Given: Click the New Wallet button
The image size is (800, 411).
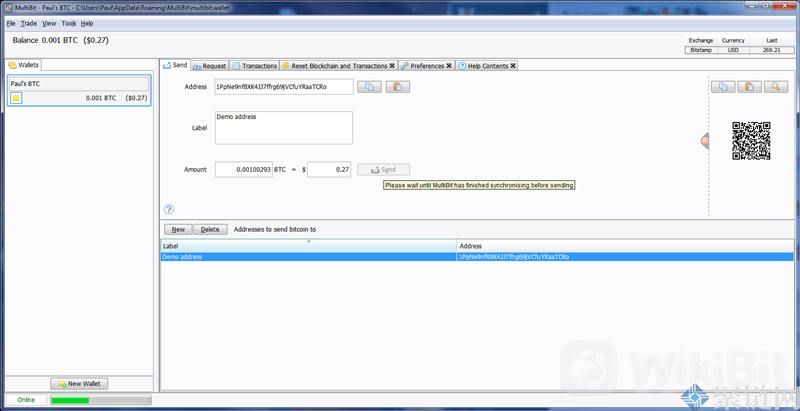Looking at the screenshot, I should (79, 383).
